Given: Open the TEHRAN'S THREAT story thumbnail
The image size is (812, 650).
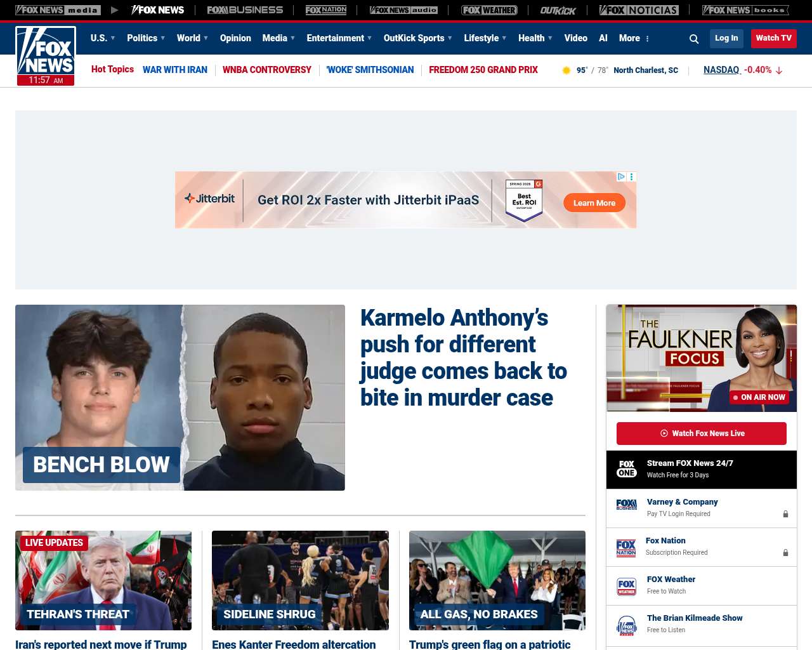Looking at the screenshot, I should (103, 581).
